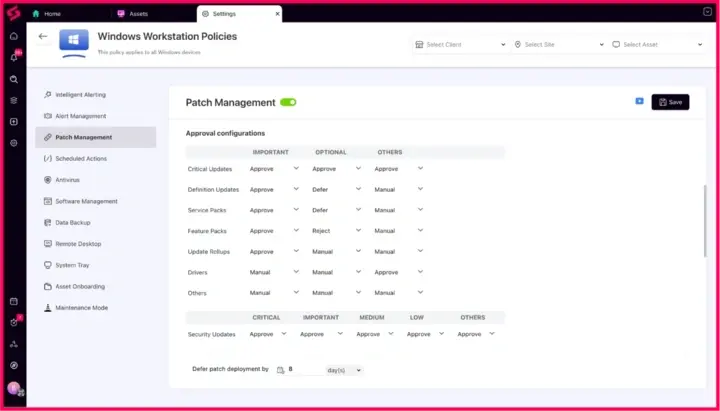Select Maintenance Mode in the sidebar

[x=81, y=308]
